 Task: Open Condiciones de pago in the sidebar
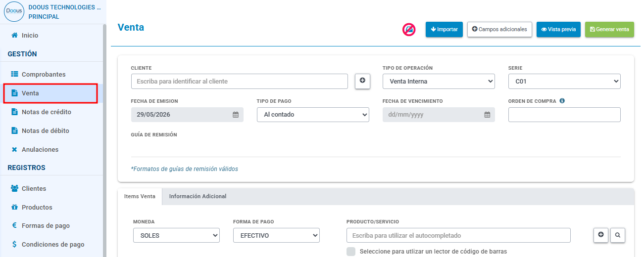point(51,244)
